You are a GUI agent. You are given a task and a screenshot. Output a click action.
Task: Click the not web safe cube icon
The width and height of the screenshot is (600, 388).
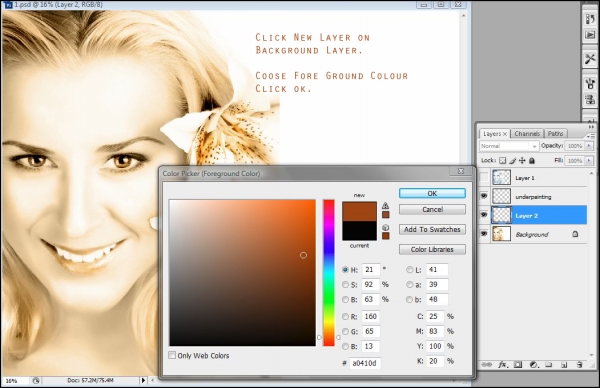coord(385,228)
